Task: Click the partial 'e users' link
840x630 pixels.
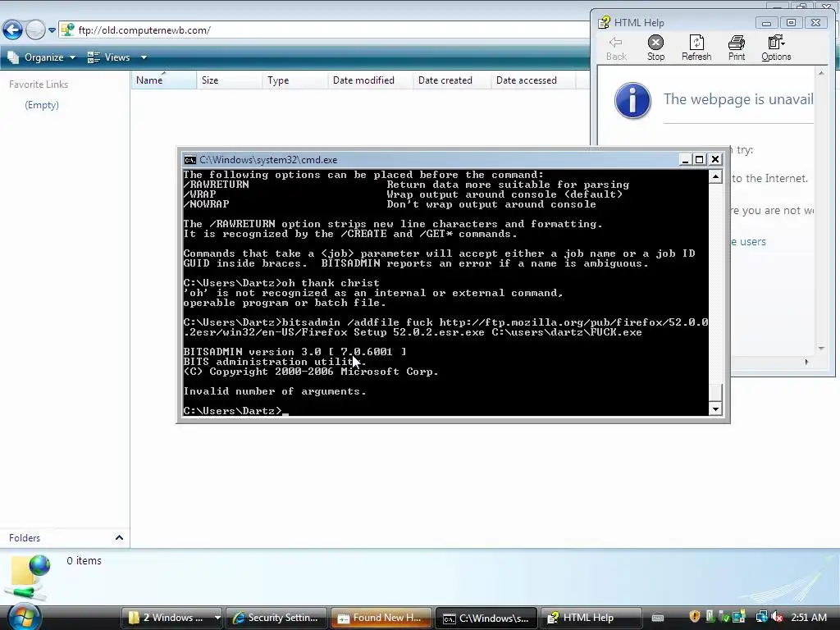Action: (x=749, y=242)
